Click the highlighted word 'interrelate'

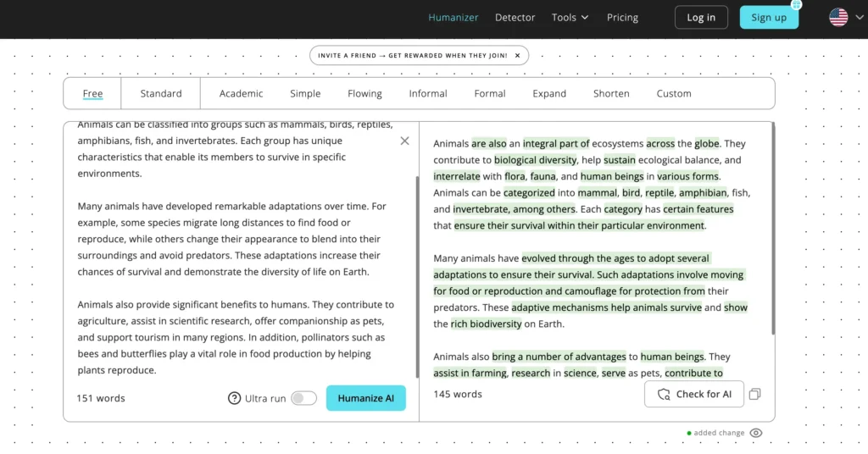[x=457, y=176]
